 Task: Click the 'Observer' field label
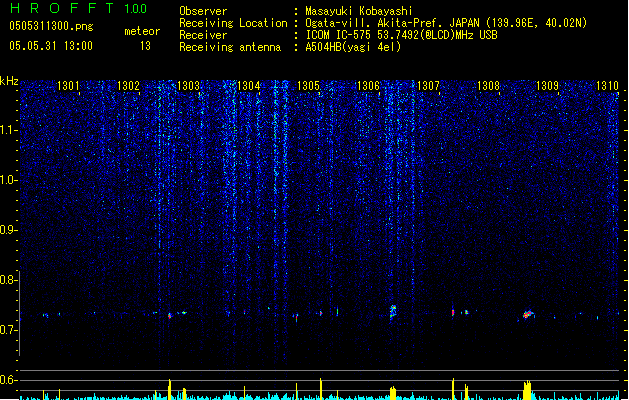tap(203, 11)
